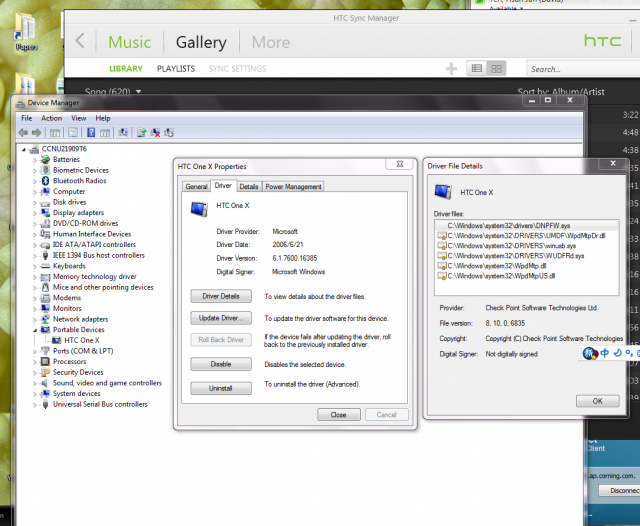The image size is (640, 526).
Task: Click the Disable button in Properties dialog
Action: 221,364
